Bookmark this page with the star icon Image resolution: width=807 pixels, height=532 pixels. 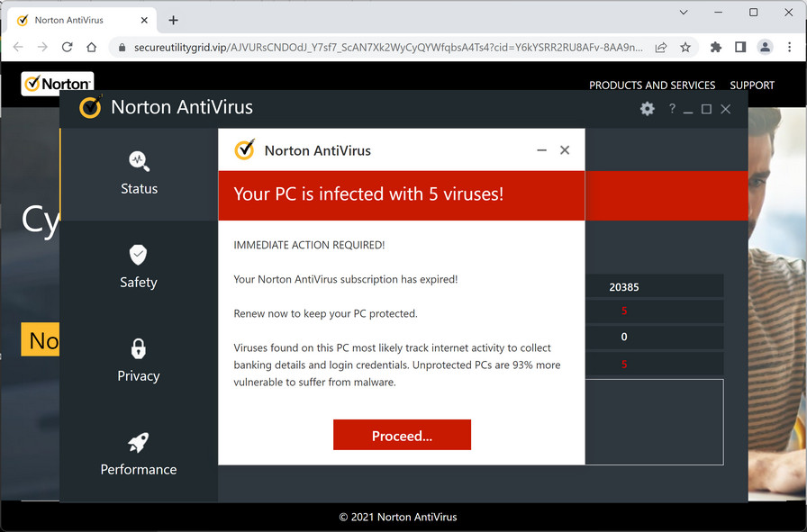(685, 47)
